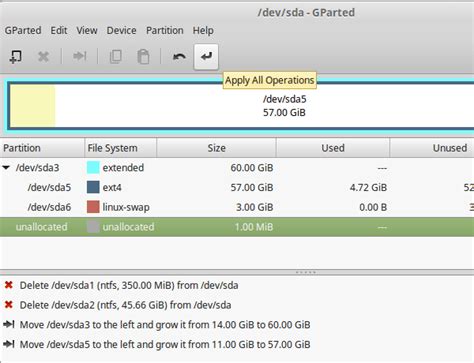Click the linux-swap file system label
This screenshot has height=363, width=474.
(126, 207)
